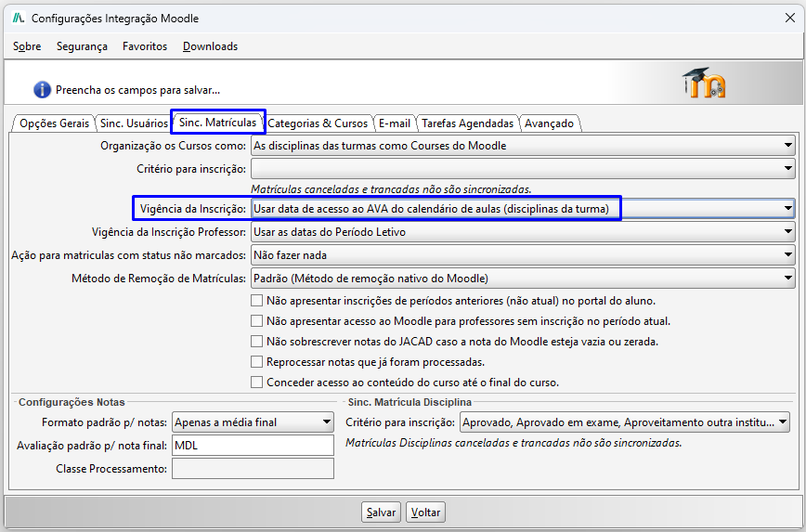Click the 'Método de Remoção de Matrículas:' label

coord(159,279)
